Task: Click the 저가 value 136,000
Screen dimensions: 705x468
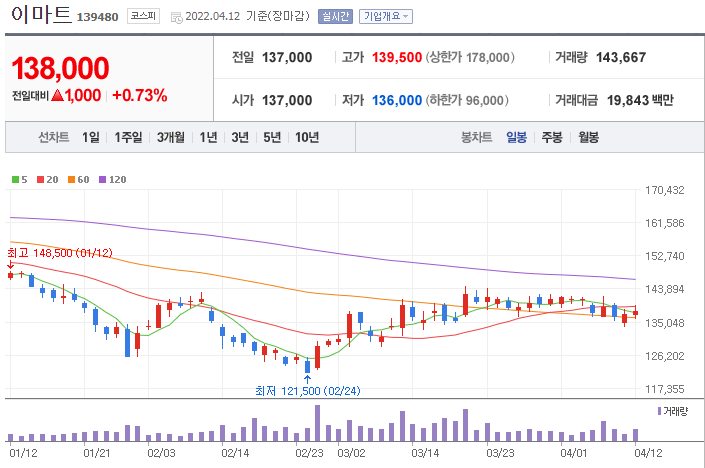Action: 397,100
